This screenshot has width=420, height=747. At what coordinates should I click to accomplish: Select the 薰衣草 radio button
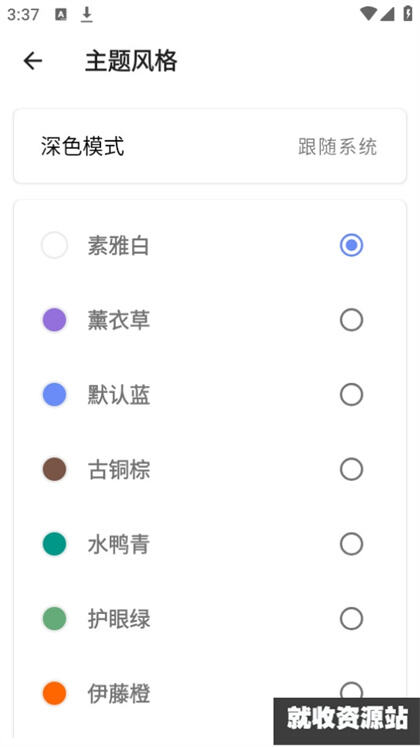pyautogui.click(x=351, y=320)
